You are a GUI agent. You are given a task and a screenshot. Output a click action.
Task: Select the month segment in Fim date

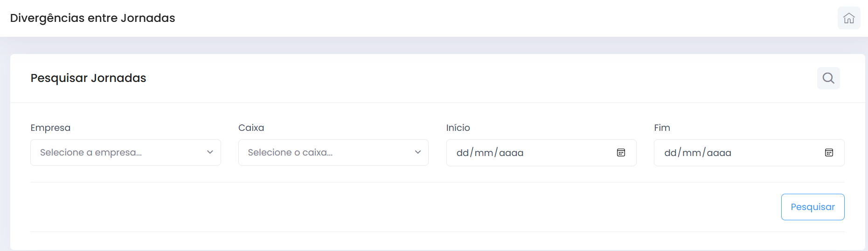692,153
